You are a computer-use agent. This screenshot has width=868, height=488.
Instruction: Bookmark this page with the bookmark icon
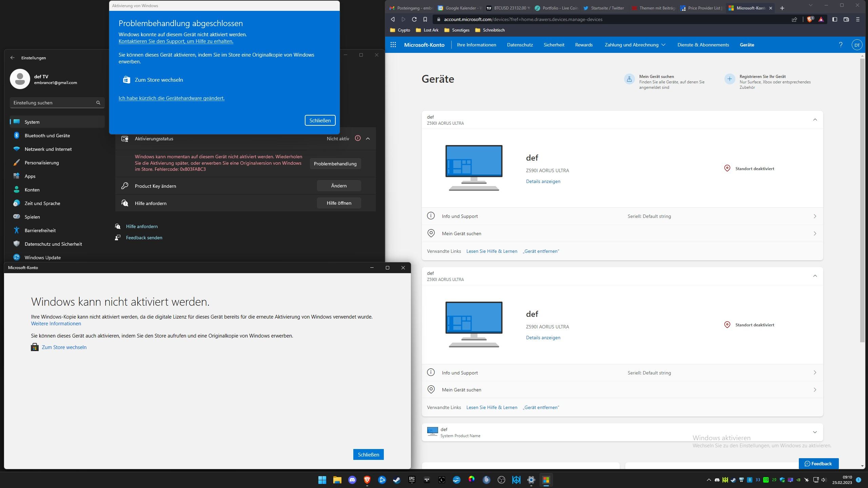pyautogui.click(x=425, y=19)
